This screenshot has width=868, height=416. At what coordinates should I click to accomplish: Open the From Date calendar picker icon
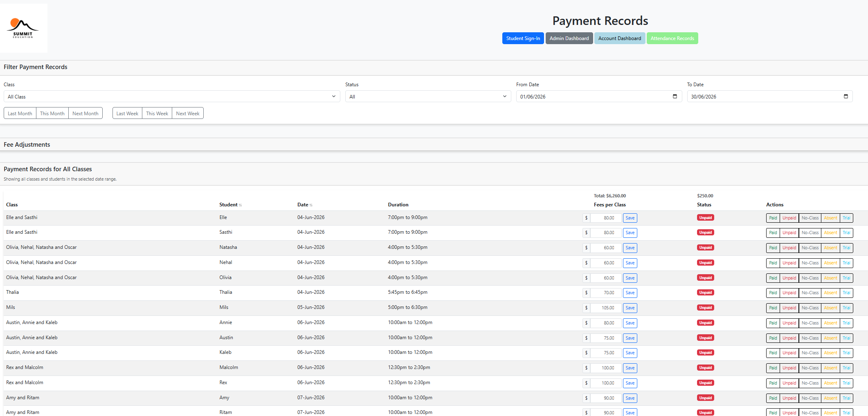[x=675, y=96]
